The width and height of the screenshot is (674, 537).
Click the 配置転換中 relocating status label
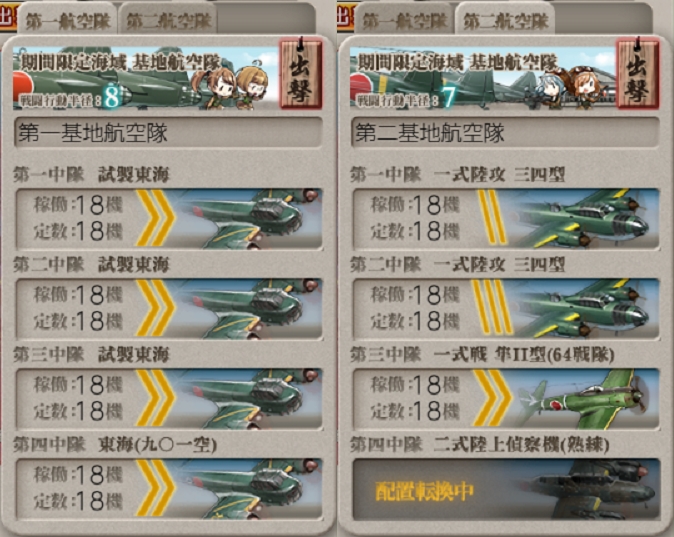[x=424, y=491]
